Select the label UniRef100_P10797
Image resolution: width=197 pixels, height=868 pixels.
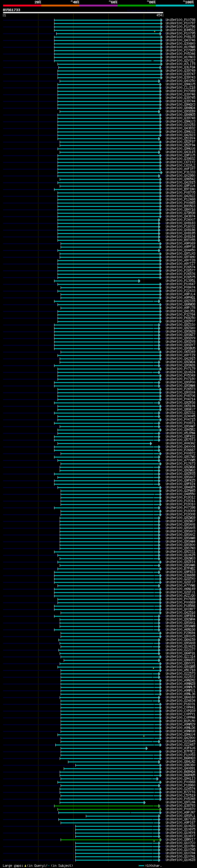(x=180, y=23)
